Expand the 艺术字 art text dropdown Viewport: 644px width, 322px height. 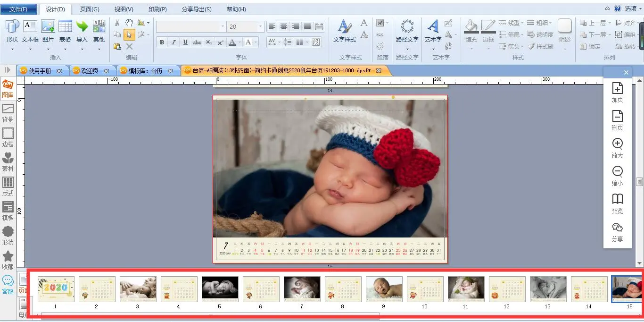click(x=433, y=49)
